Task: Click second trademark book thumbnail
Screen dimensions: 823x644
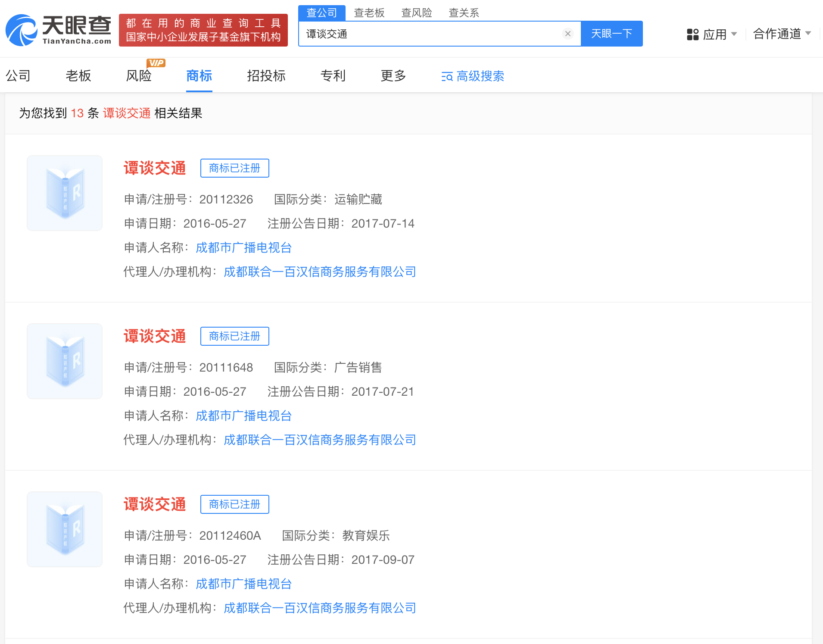Action: pyautogui.click(x=65, y=361)
